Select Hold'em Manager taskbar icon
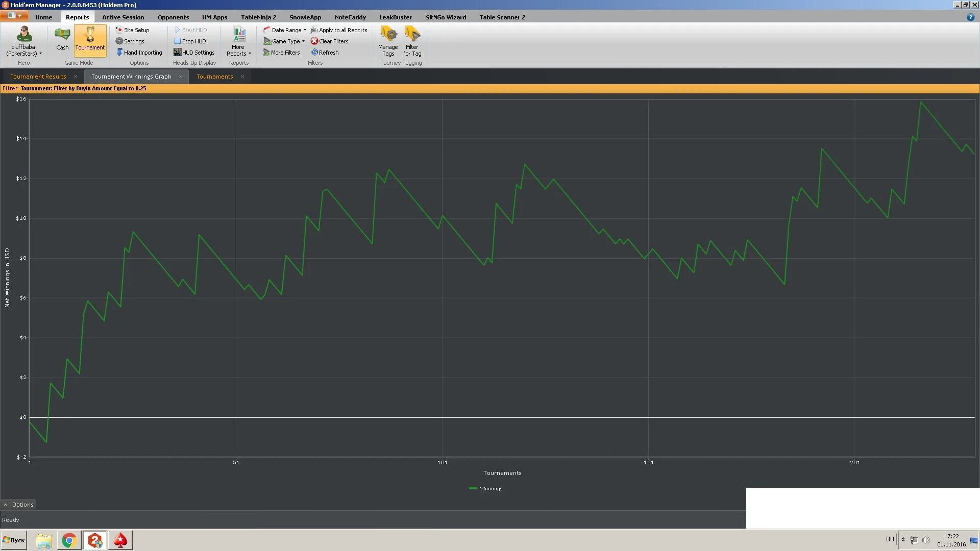Image resolution: width=980 pixels, height=551 pixels. (x=95, y=540)
